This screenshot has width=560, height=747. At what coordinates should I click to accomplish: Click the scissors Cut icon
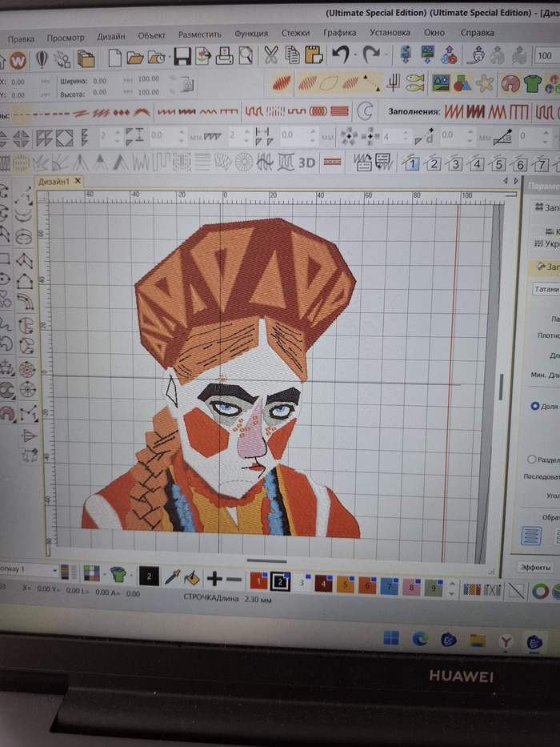271,55
